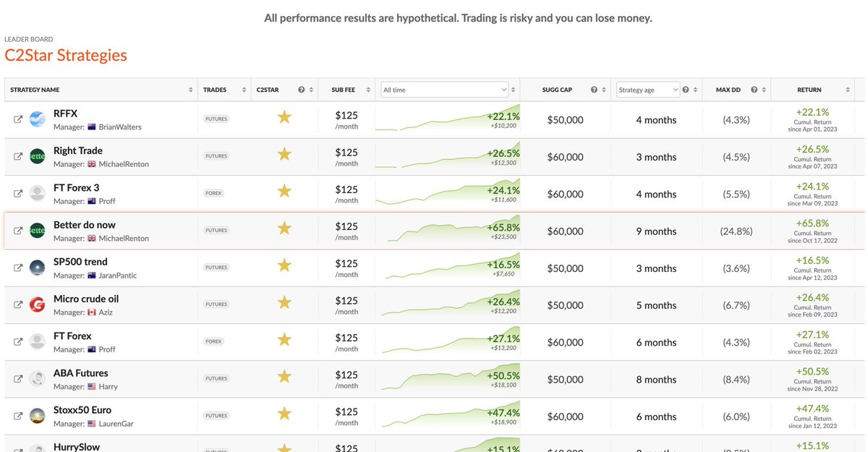Open the Strategy age dropdown
Screen dimensions: 868x452
648,90
